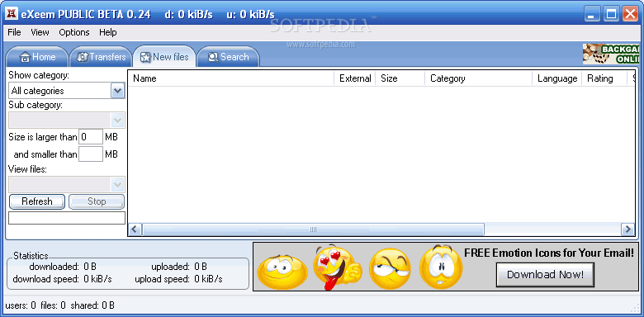Switch to the Search tab
The image size is (644, 317).
pos(229,57)
